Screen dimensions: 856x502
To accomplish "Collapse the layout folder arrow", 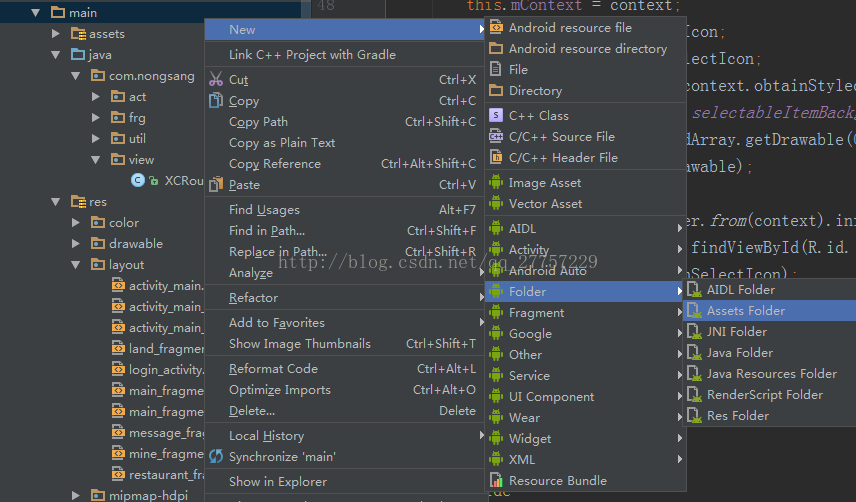I will [76, 265].
